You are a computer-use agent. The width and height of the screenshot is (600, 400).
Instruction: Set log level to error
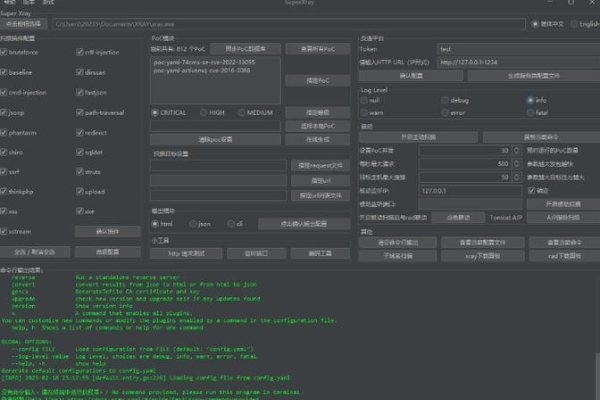point(444,113)
